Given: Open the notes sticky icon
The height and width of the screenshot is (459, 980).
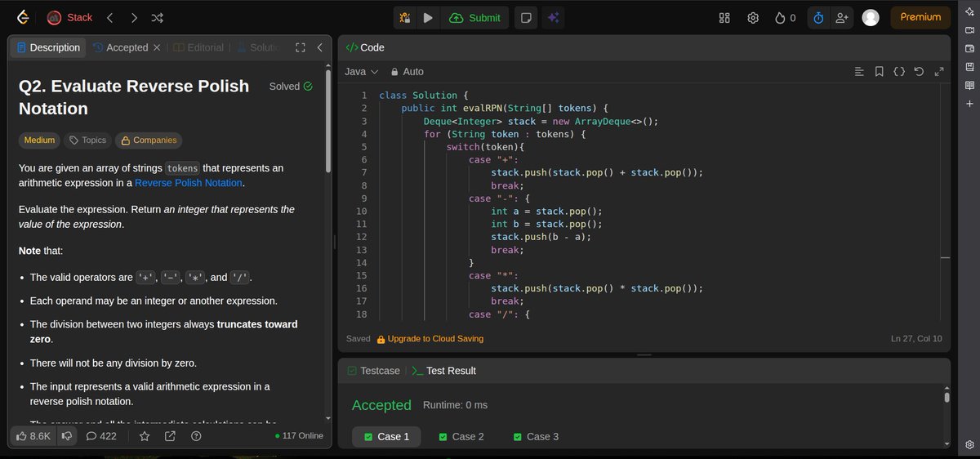Looking at the screenshot, I should point(527,18).
